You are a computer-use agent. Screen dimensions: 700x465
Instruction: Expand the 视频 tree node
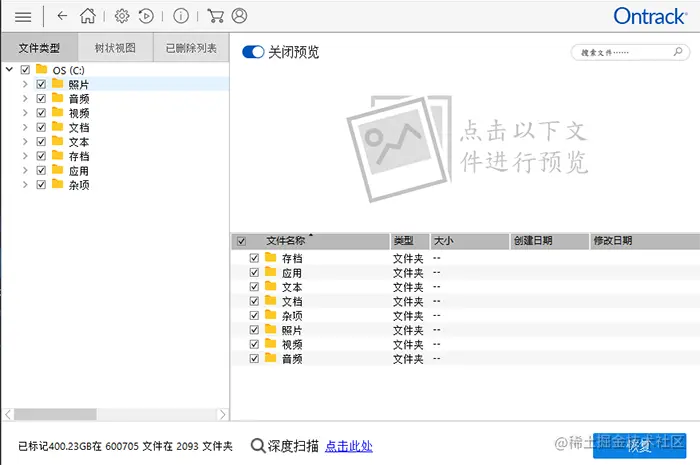[x=25, y=112]
